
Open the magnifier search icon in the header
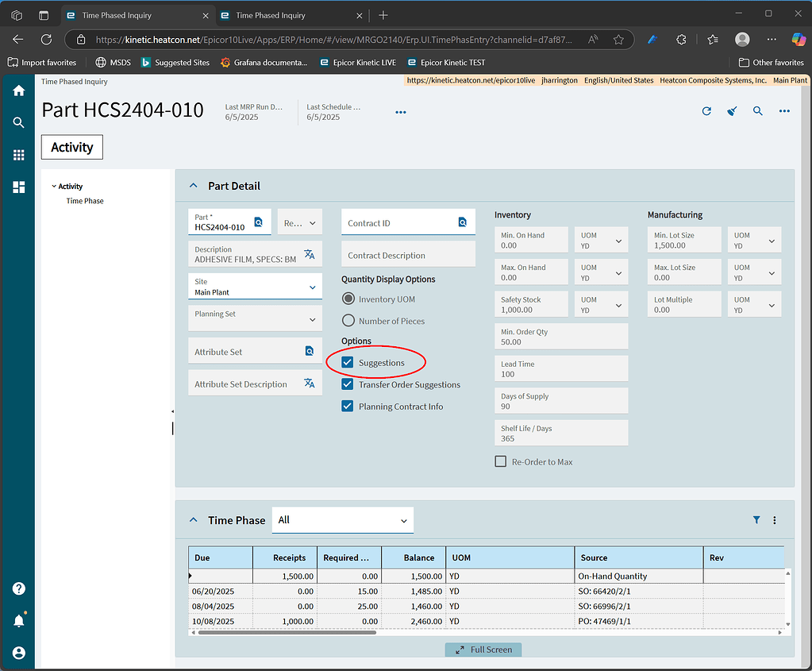[x=757, y=111]
